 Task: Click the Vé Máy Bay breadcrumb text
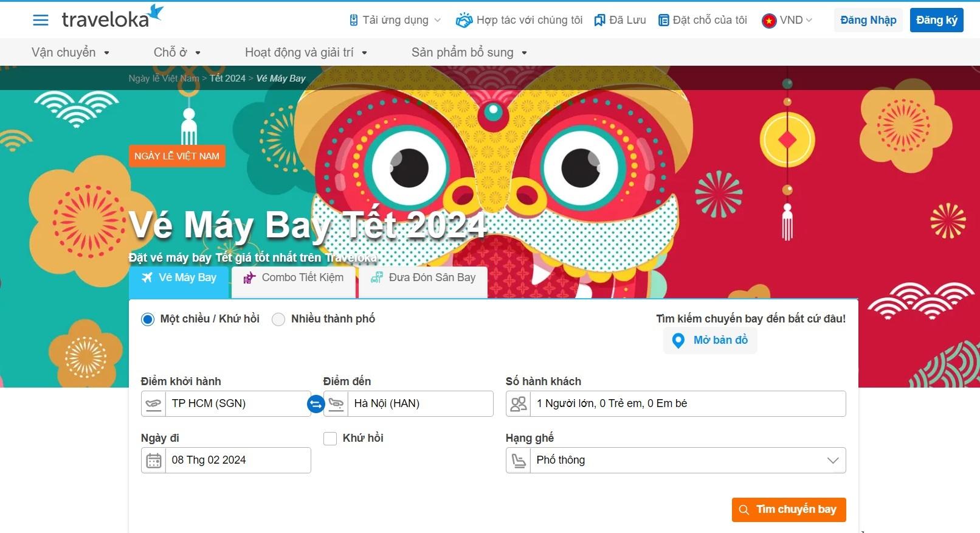[281, 78]
